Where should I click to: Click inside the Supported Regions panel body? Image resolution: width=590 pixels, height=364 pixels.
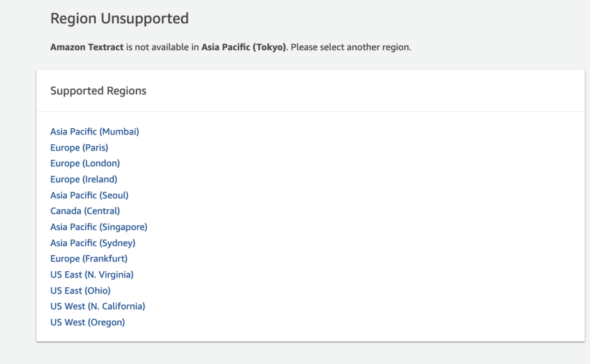click(x=307, y=227)
